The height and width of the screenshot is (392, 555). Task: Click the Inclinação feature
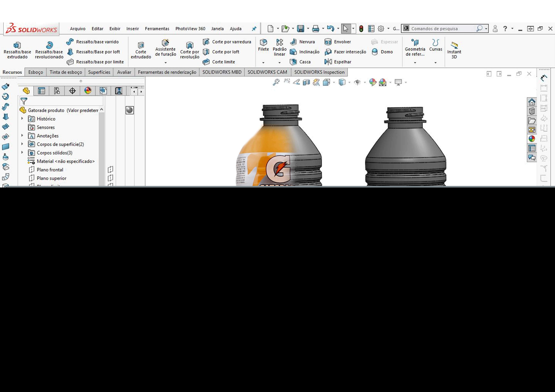click(x=305, y=52)
